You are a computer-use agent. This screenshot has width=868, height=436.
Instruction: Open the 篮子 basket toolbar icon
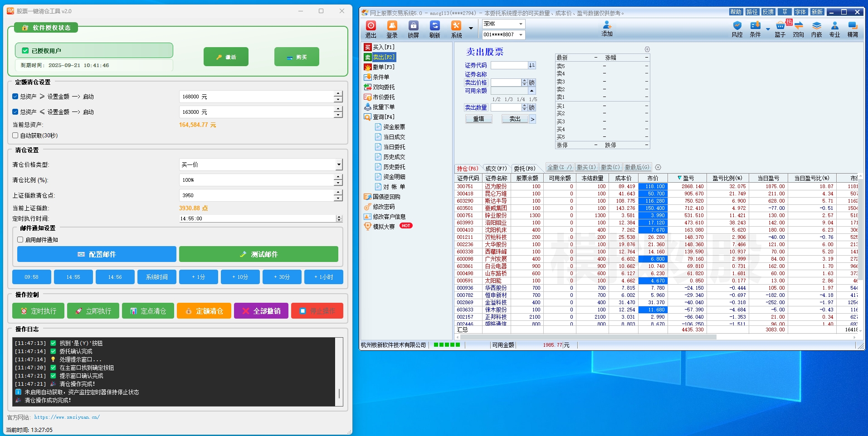click(780, 29)
